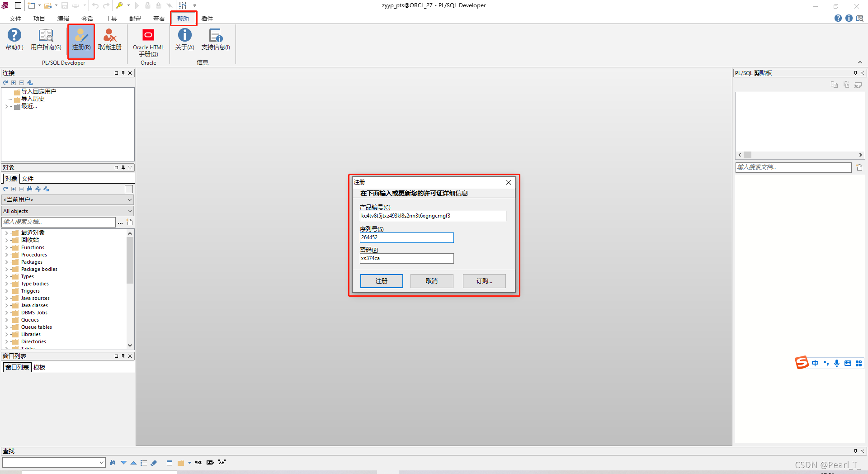Open the 文件 menu

point(15,19)
